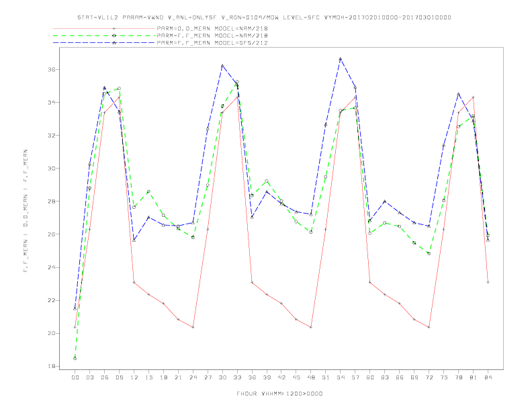Click x-axis tick label 78
The image size is (532, 411).
click(x=459, y=377)
